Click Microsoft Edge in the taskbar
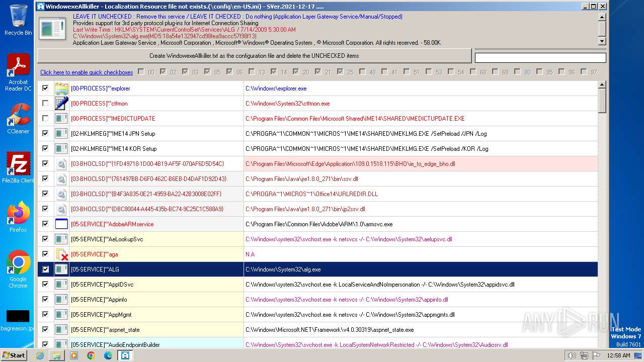644x362 pixels. pyautogui.click(x=108, y=355)
